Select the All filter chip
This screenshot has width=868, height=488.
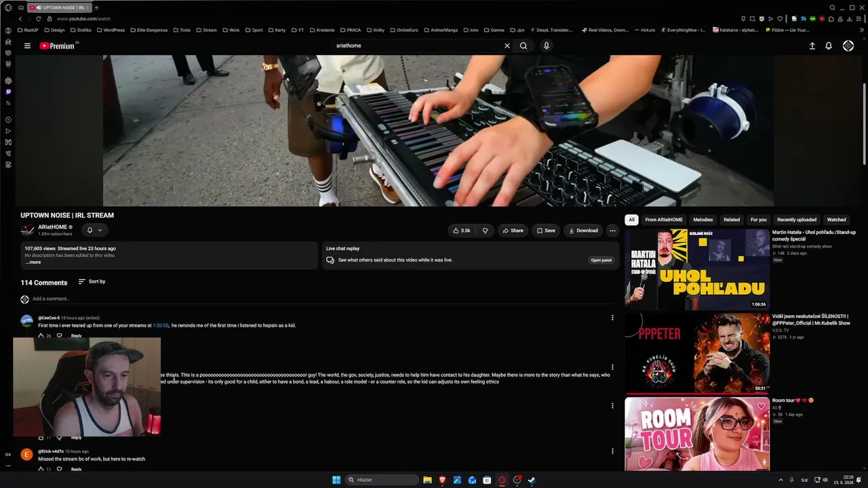click(631, 220)
